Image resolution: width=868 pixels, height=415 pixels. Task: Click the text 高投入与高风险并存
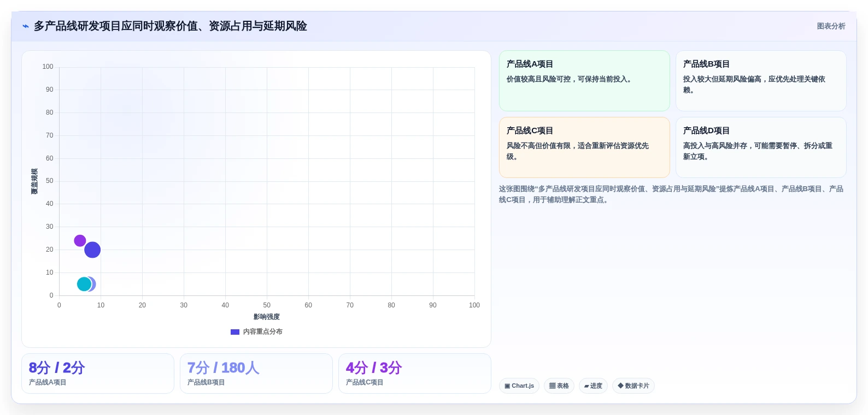[758, 151]
